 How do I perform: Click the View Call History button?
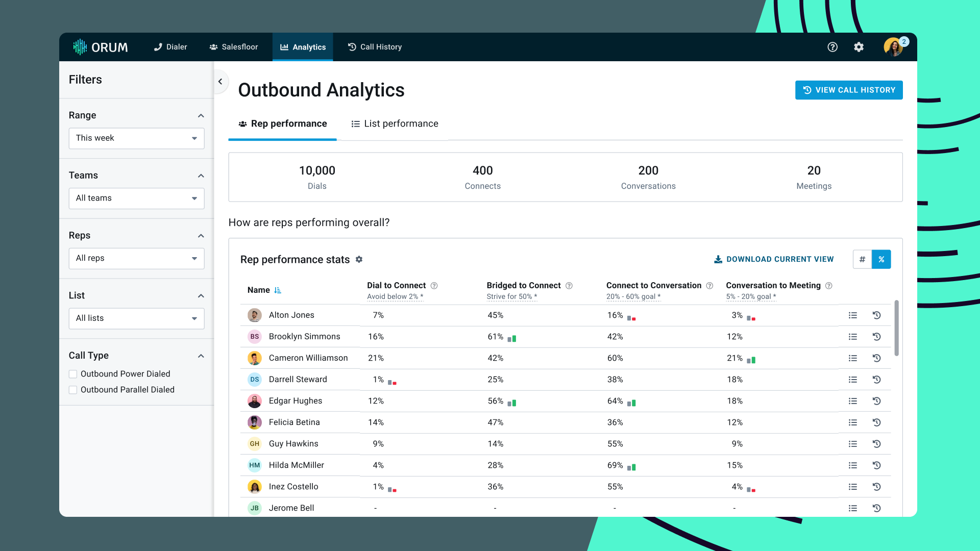[849, 90]
